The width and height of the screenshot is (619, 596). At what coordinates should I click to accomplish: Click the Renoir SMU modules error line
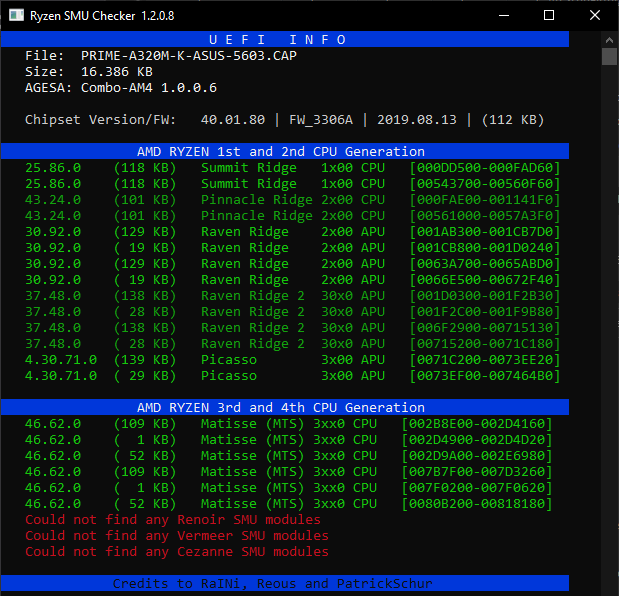point(173,520)
